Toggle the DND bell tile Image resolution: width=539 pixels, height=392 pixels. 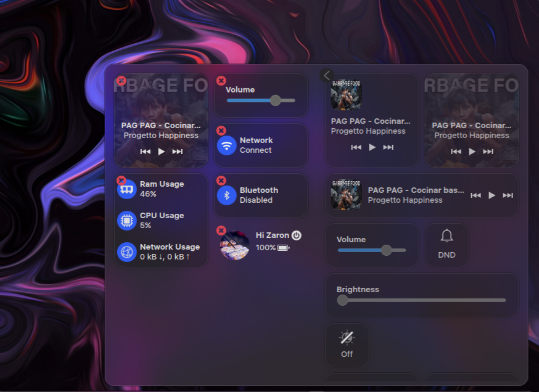[447, 245]
